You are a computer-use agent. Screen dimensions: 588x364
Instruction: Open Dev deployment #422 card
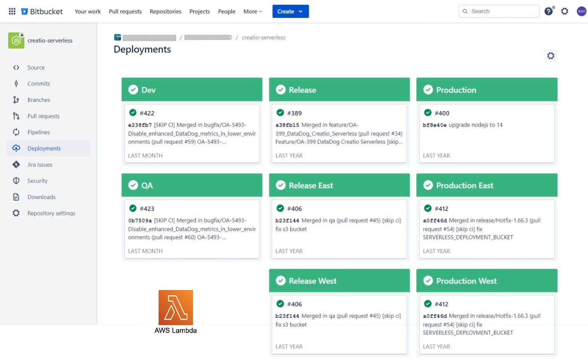tap(192, 134)
